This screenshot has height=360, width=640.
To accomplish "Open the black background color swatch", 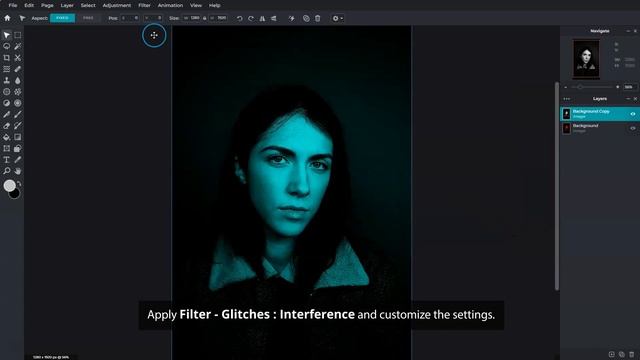I will tap(15, 195).
